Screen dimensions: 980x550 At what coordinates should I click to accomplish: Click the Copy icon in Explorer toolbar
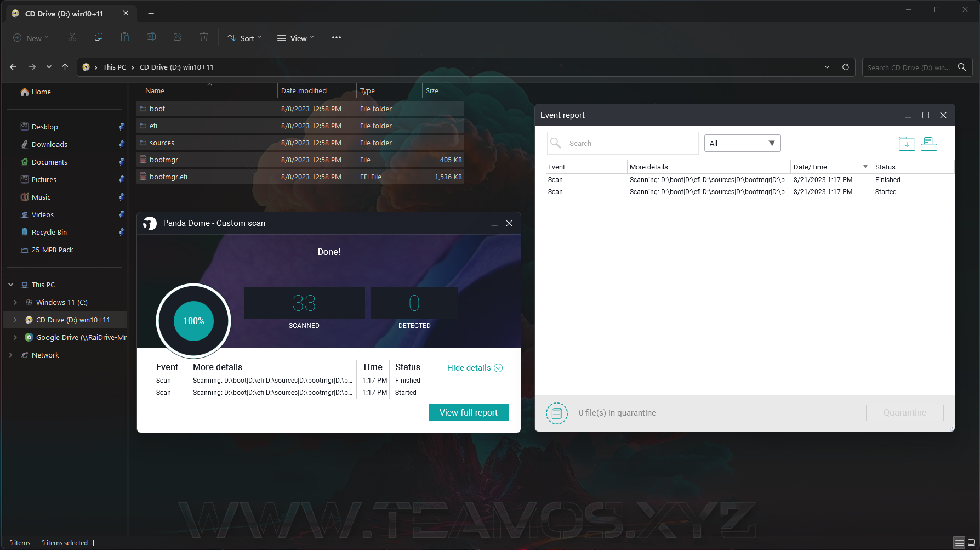point(99,37)
